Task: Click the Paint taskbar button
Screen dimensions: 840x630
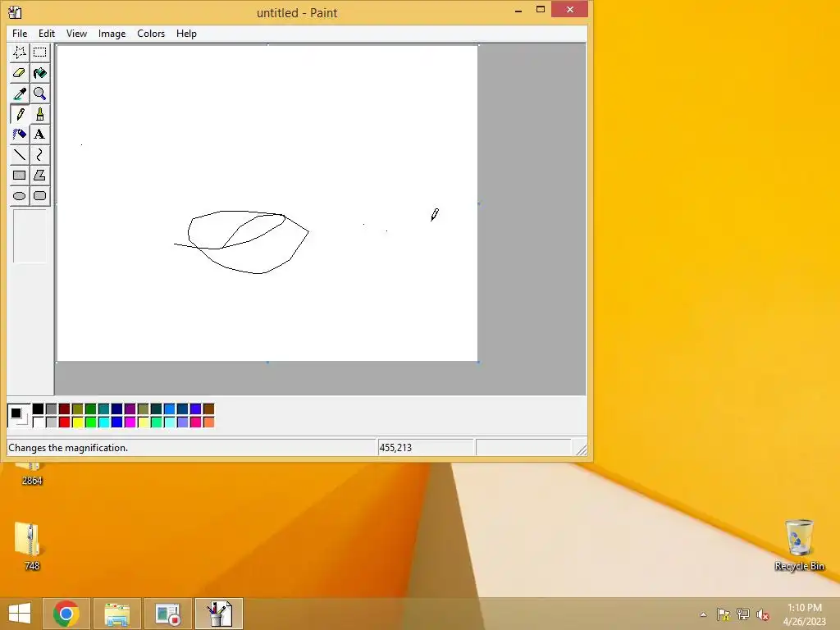Action: pyautogui.click(x=218, y=614)
